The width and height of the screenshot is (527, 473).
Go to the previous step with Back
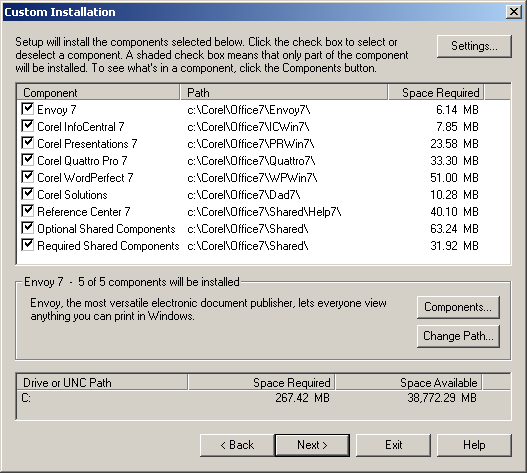[x=237, y=445]
